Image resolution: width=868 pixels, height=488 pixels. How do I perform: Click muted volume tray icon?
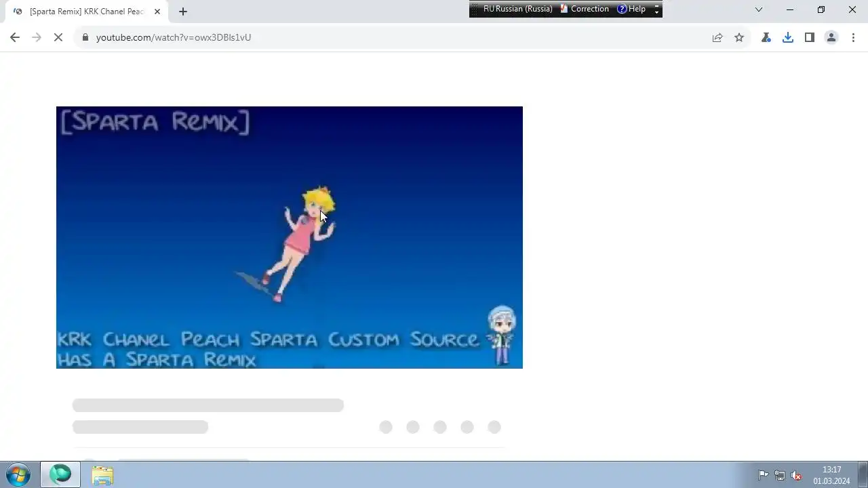[796, 475]
